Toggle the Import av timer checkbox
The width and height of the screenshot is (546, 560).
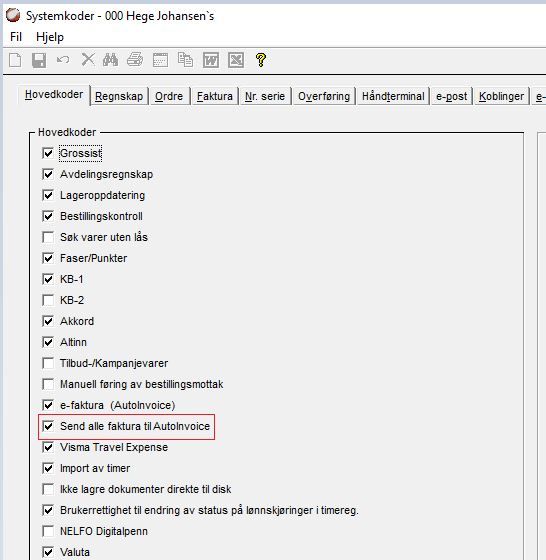pos(48,468)
